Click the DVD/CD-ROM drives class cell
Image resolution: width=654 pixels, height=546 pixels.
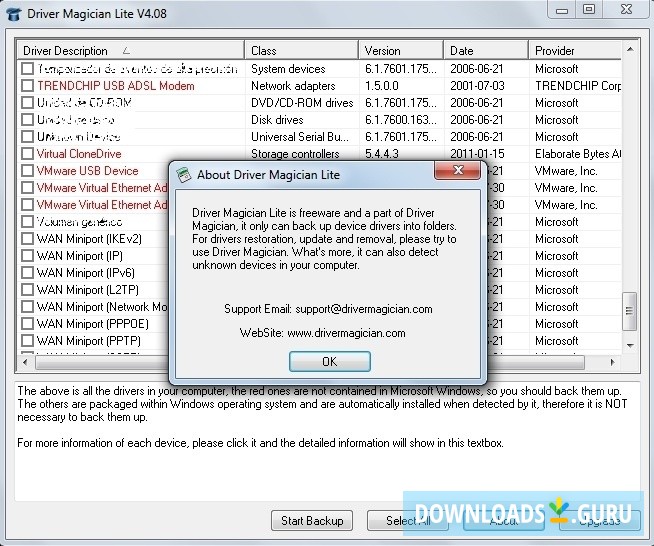[302, 103]
